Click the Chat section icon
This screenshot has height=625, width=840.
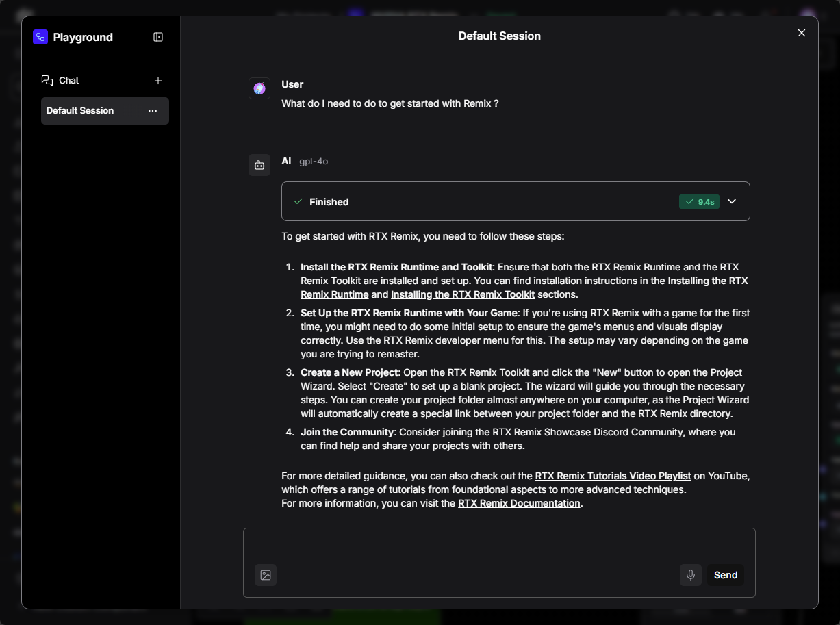click(47, 81)
